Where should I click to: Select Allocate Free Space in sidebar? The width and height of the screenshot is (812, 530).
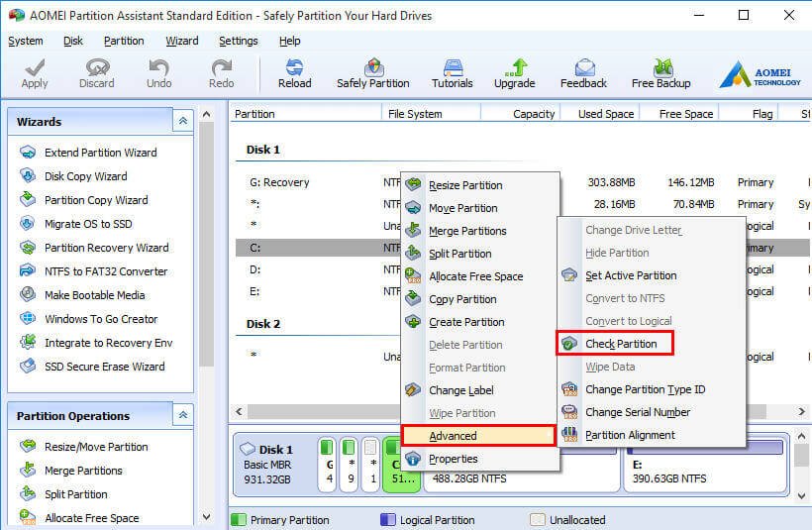92,518
